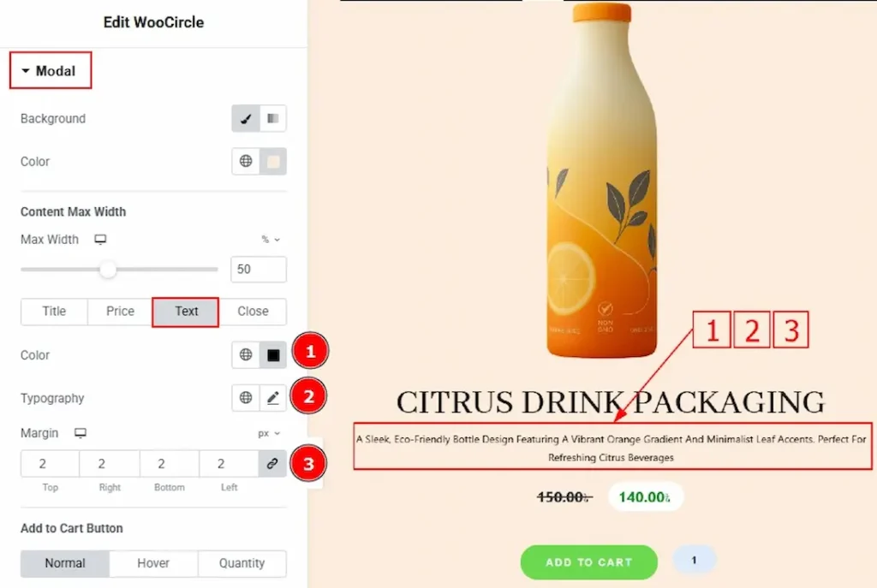Click responsive device icon beside Margin
Screen dimensions: 877x588
[81, 433]
